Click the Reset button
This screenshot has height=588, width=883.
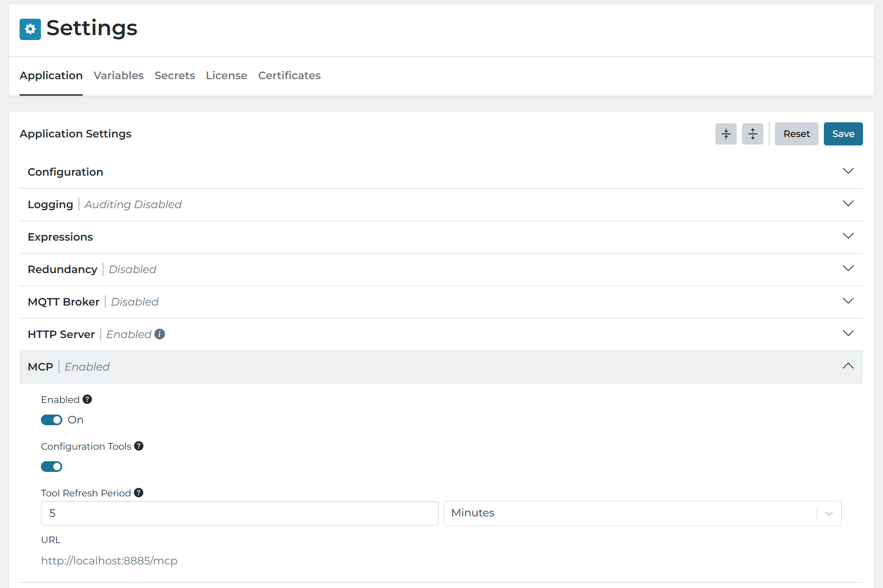pos(796,134)
